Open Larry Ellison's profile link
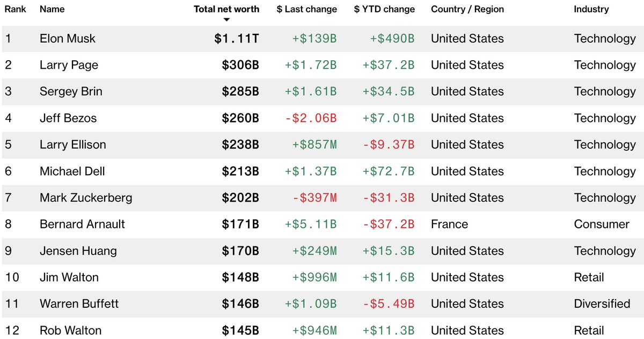This screenshot has width=644, height=339. tap(73, 145)
